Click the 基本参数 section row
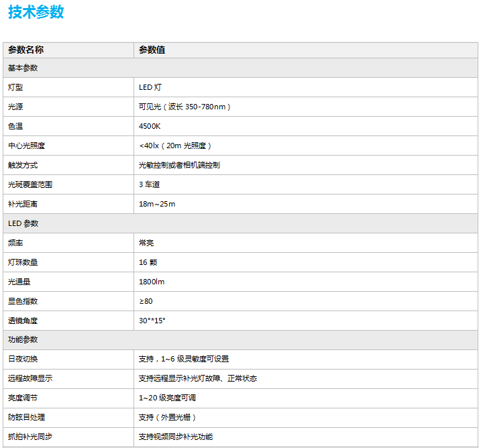Viewport: 481px width, 448px height. pos(23,68)
